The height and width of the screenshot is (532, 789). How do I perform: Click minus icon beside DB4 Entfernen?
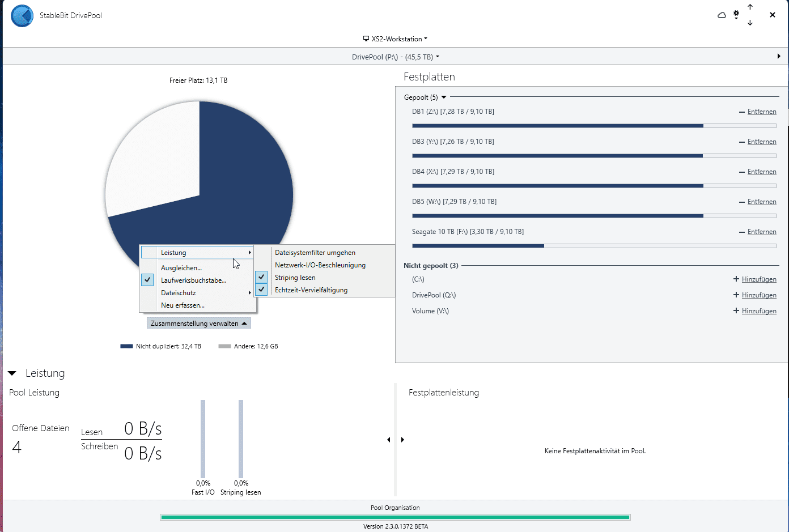coord(742,172)
